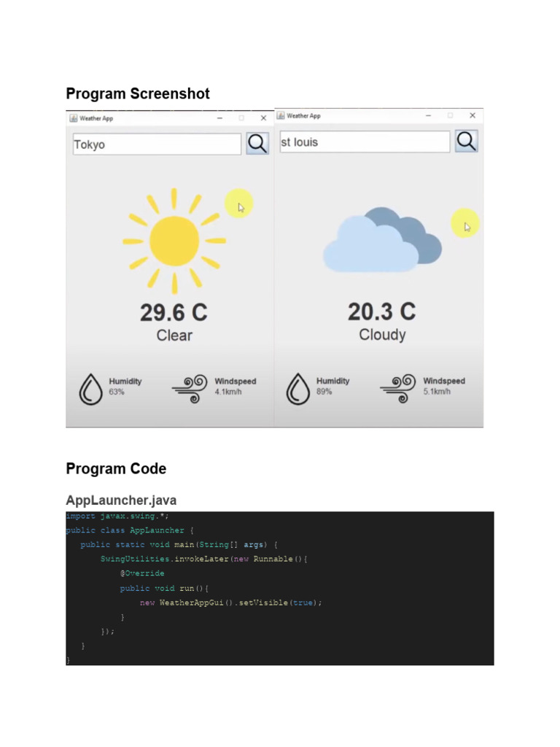The height and width of the screenshot is (747, 560).
Task: Click the cloudy weather icon
Action: click(x=382, y=240)
